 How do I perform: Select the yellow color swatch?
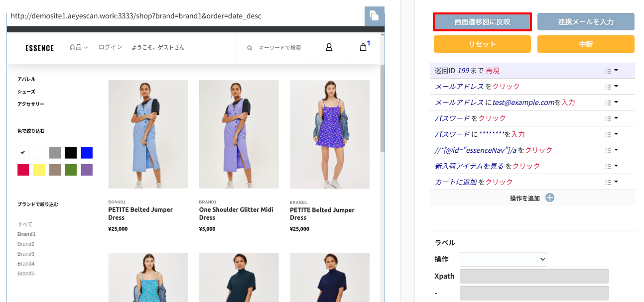39,170
